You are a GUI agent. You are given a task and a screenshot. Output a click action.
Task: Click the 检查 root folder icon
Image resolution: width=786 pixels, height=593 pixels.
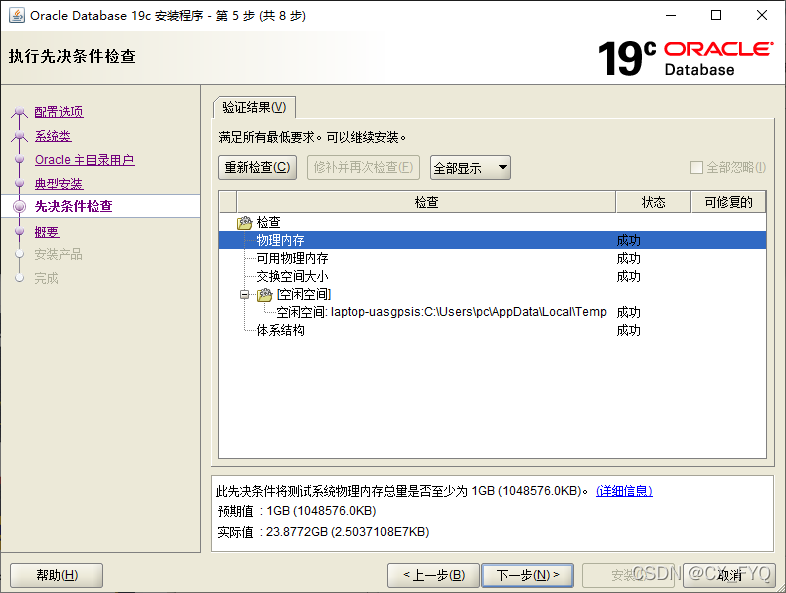coord(245,223)
